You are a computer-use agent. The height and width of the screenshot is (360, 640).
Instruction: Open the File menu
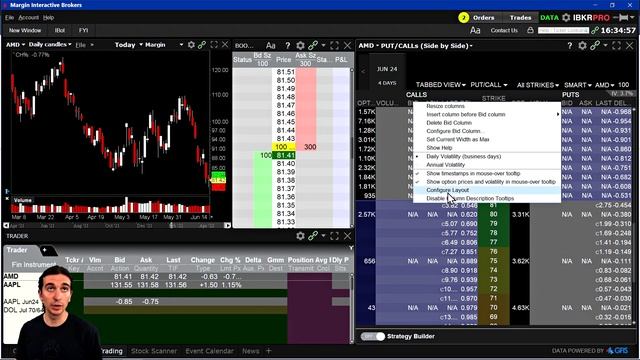tap(9, 18)
